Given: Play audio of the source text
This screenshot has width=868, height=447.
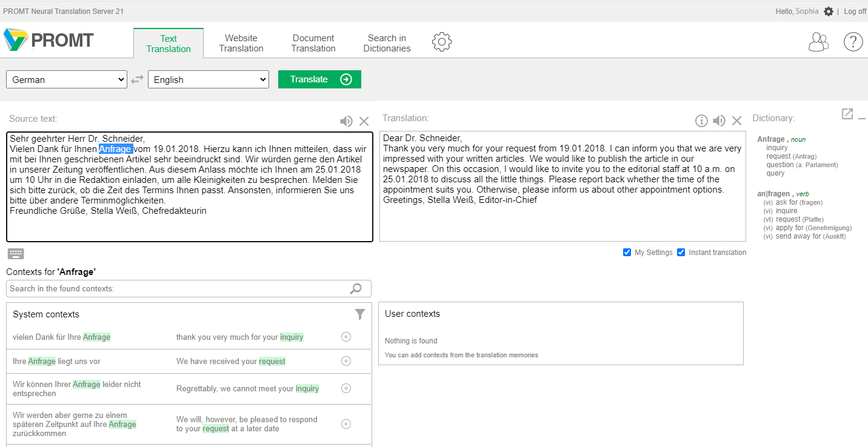Looking at the screenshot, I should click(x=346, y=121).
